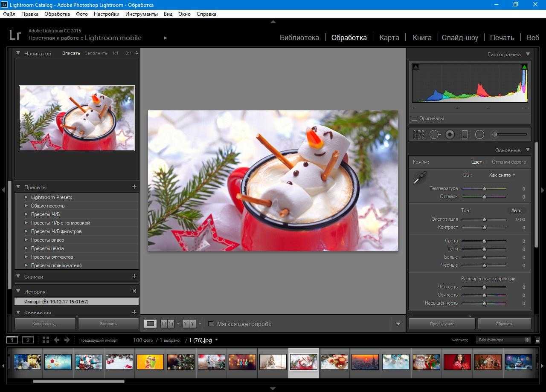Open the Без фильтра filter dropdown

point(504,340)
